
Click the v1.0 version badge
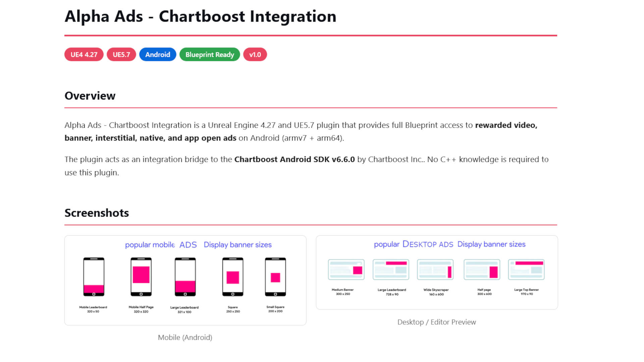coord(255,55)
